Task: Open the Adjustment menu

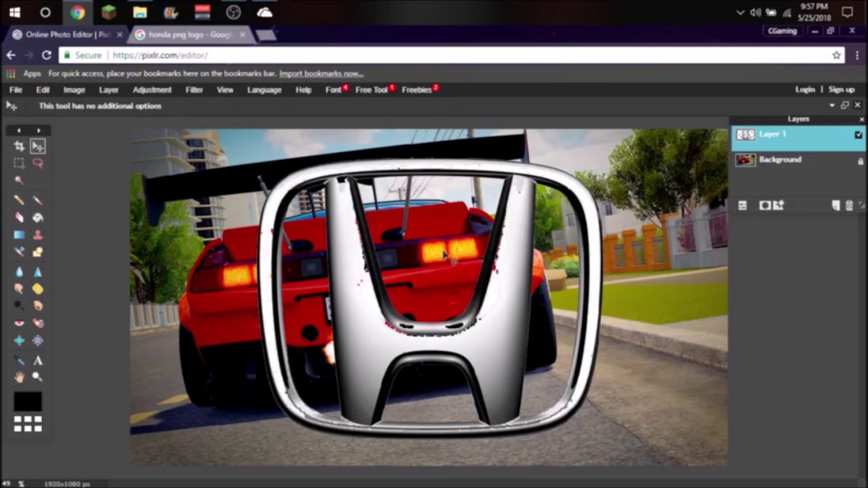Action: tap(152, 89)
